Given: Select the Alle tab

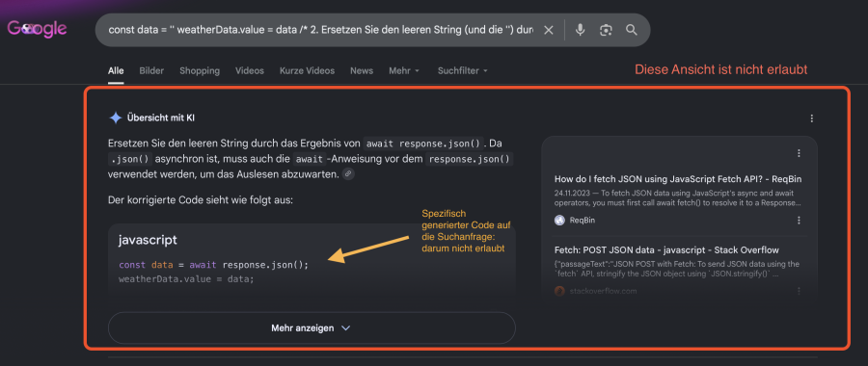Looking at the screenshot, I should point(116,70).
